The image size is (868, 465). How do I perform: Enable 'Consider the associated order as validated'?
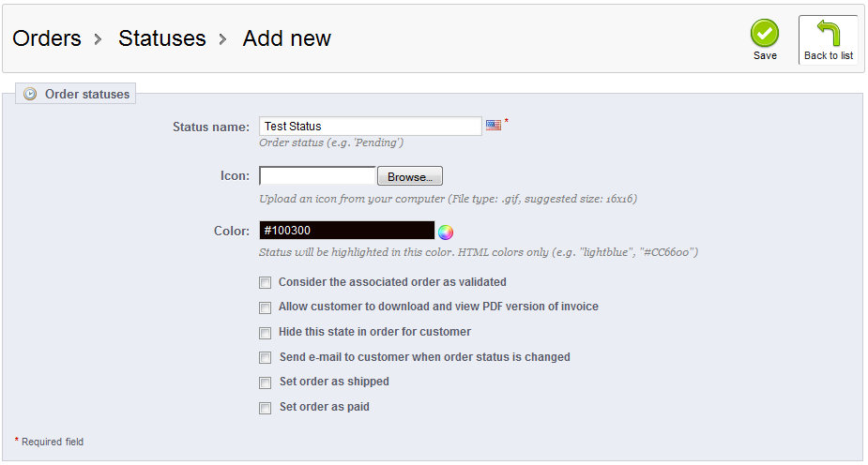[266, 282]
